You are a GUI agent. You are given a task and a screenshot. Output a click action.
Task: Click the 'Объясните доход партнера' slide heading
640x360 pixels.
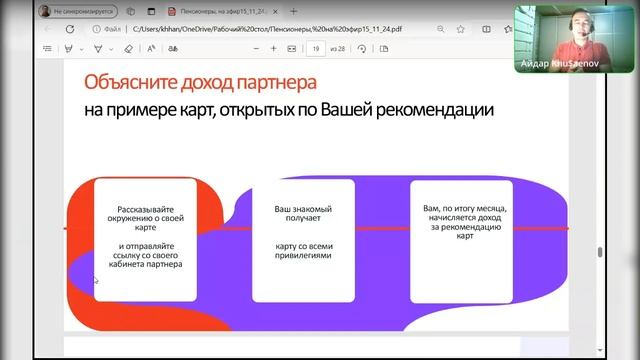(x=200, y=82)
